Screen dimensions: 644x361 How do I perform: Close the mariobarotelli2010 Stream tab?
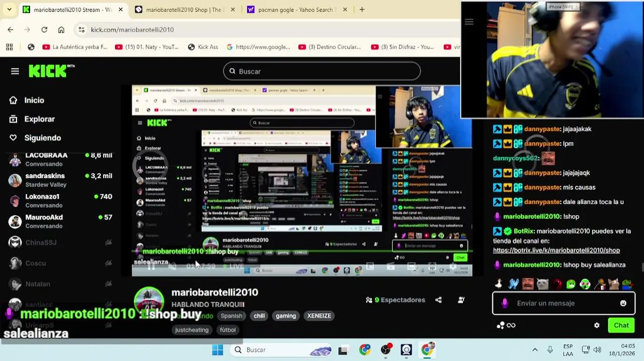click(120, 10)
